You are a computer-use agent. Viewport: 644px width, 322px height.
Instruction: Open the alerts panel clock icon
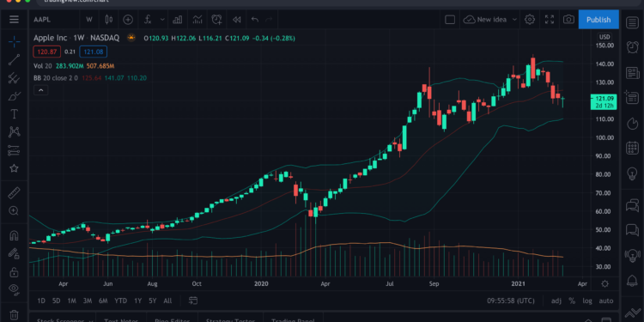coord(633,47)
